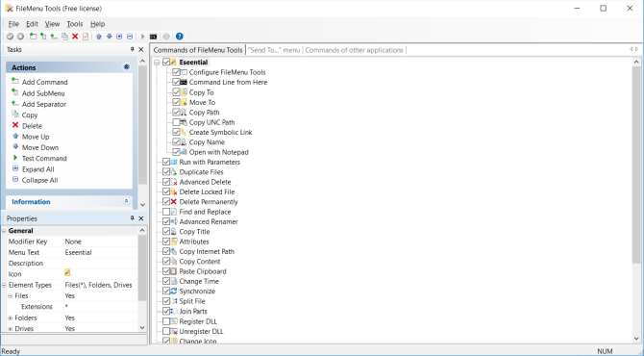Open the Tools menu
This screenshot has height=356, width=644.
75,24
